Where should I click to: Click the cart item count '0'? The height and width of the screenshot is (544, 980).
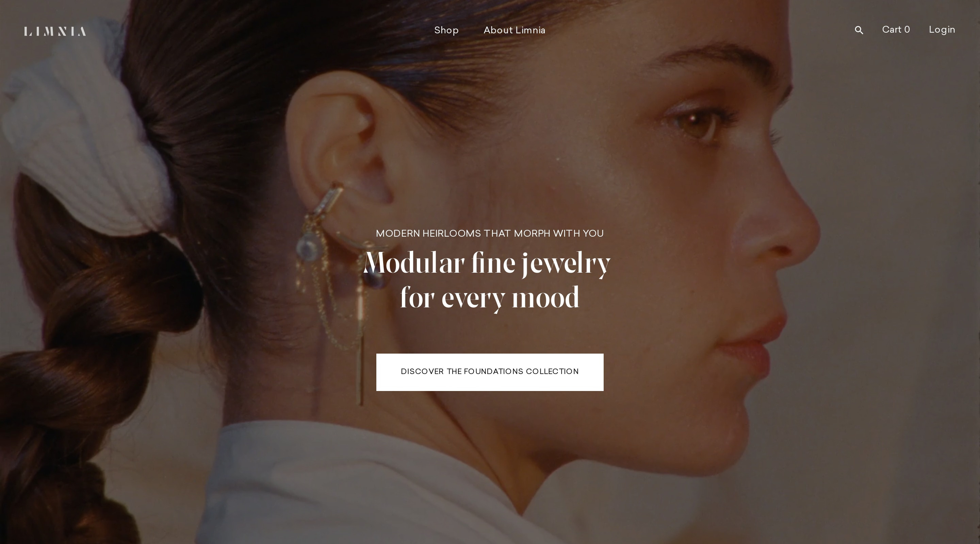click(907, 30)
